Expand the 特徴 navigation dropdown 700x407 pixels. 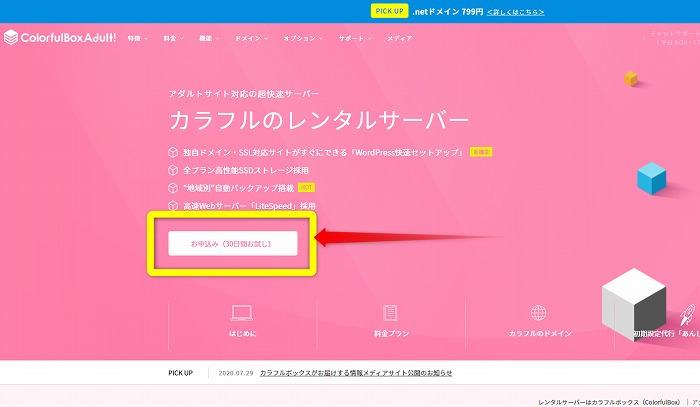(137, 38)
